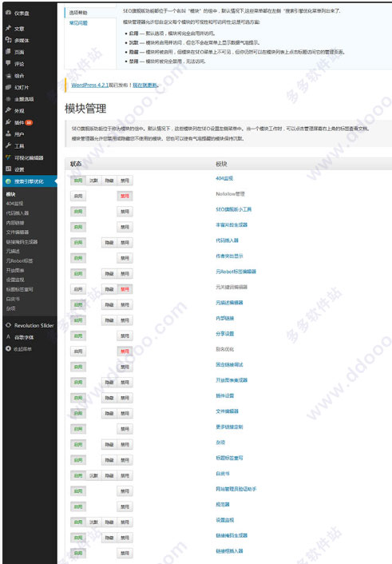Select the 评论 comments bubble icon
The width and height of the screenshot is (392, 564).
8,63
